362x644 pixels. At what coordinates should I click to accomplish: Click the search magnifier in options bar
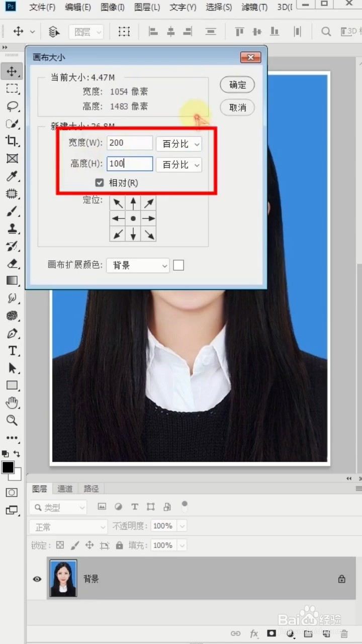coord(326,32)
